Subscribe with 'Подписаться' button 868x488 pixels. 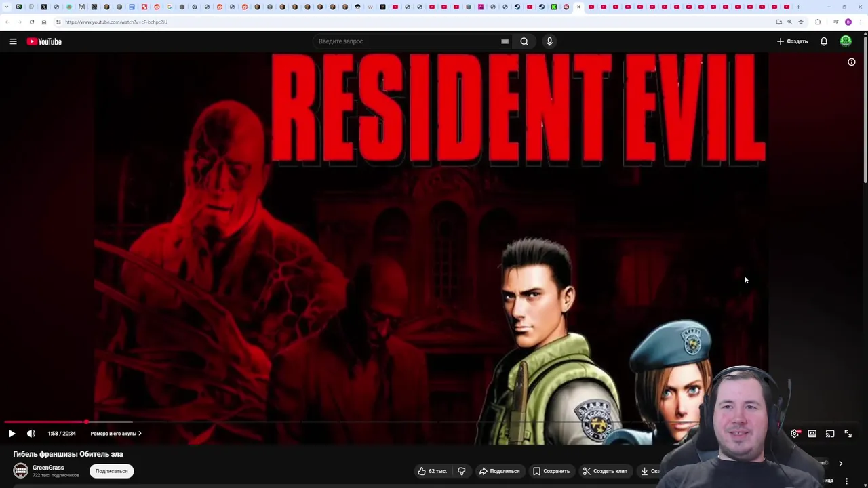click(111, 471)
